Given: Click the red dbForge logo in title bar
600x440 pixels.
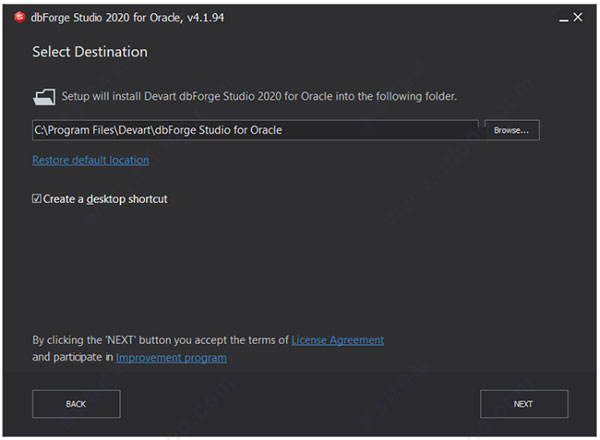Looking at the screenshot, I should pyautogui.click(x=20, y=17).
